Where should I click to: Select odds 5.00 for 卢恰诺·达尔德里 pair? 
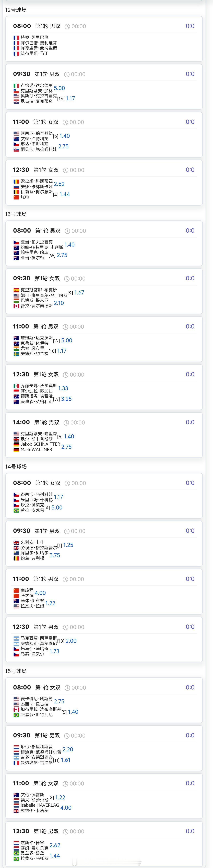point(59,88)
